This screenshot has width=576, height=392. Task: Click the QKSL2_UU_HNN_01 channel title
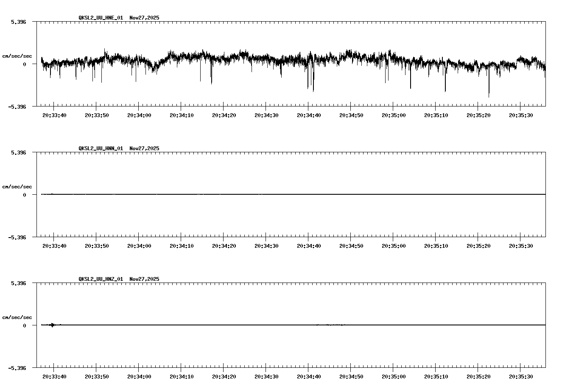[x=100, y=148]
